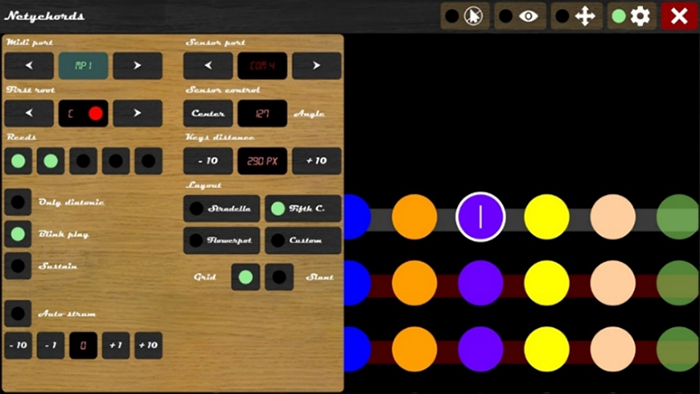Viewport: 700px width, 394px height.
Task: Turn on the Sustain toggle
Action: [18, 266]
